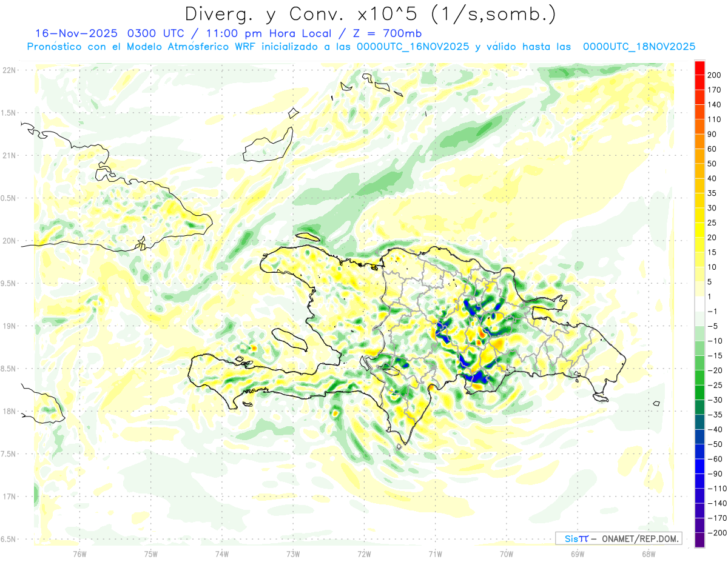Click the '68W' longitude label
This screenshot has width=728, height=562.
(x=649, y=553)
